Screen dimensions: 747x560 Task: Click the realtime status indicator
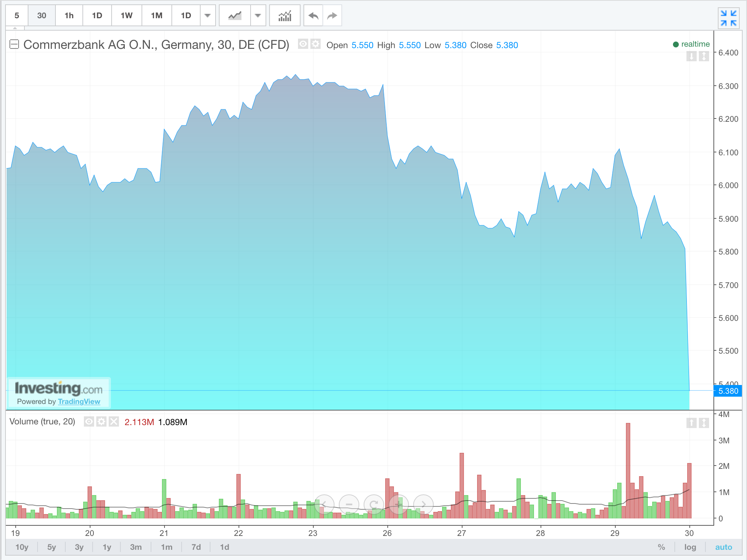click(x=691, y=44)
